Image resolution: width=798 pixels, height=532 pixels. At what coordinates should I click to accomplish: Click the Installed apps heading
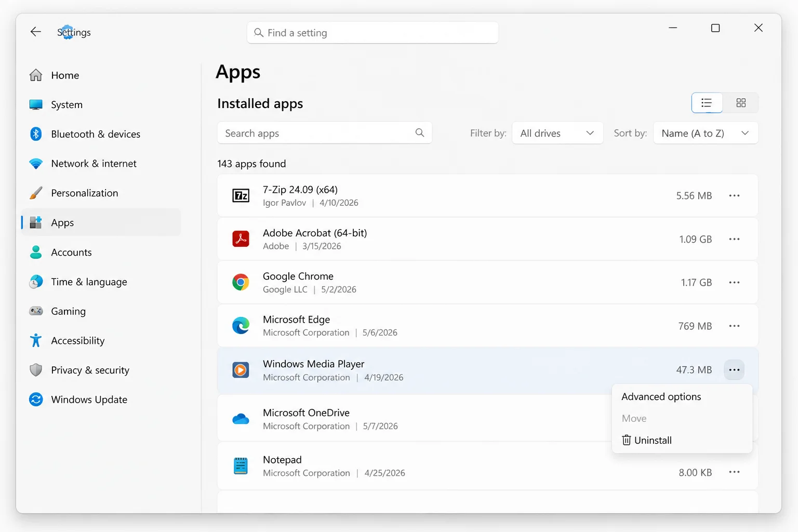[260, 103]
